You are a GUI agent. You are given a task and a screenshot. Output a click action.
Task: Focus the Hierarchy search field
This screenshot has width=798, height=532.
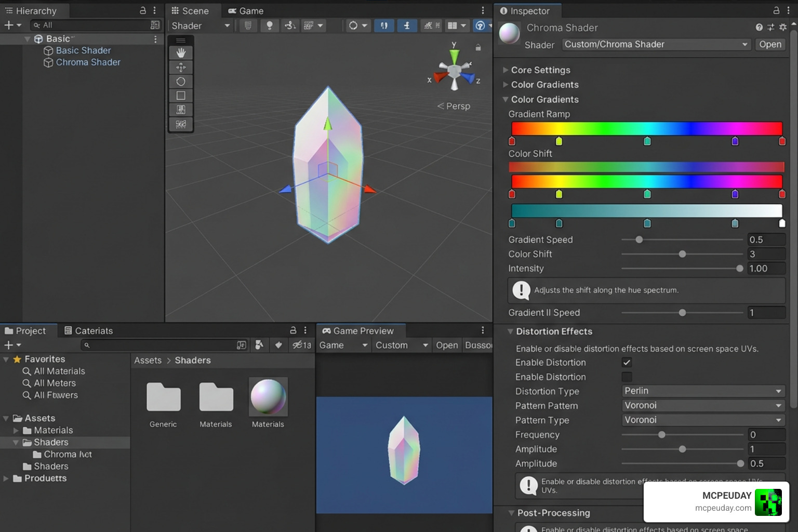[x=95, y=25]
